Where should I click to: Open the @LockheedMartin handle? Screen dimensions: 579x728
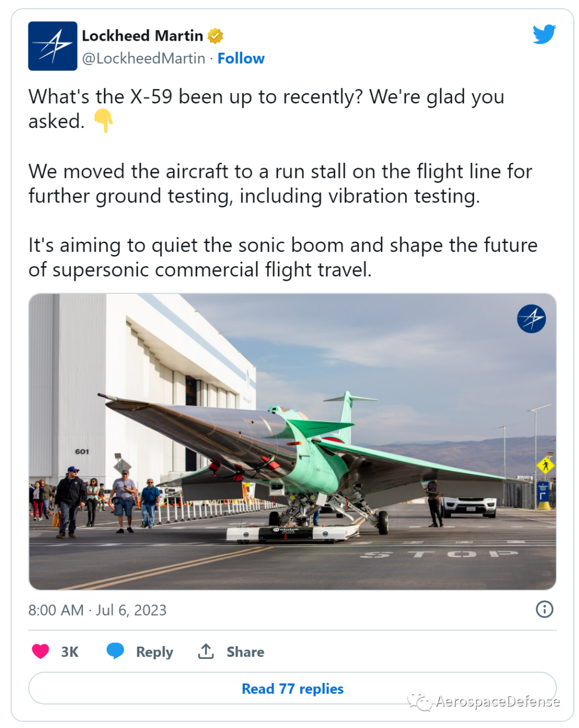144,58
